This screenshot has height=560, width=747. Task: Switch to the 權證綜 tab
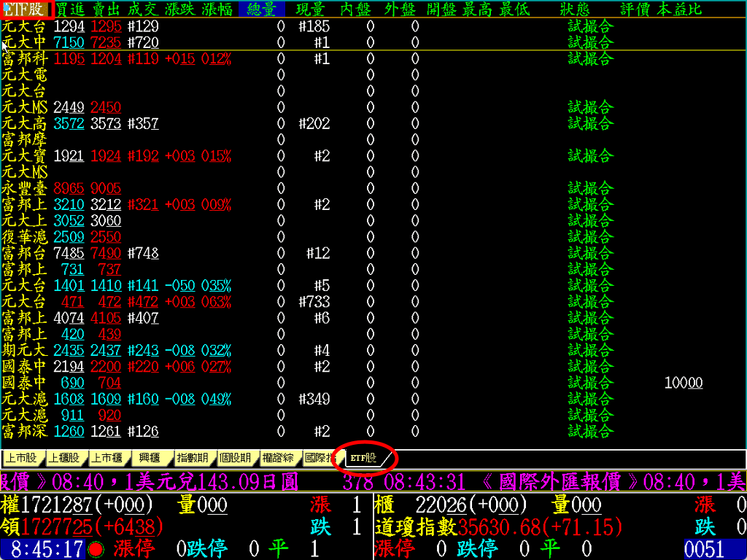click(278, 458)
